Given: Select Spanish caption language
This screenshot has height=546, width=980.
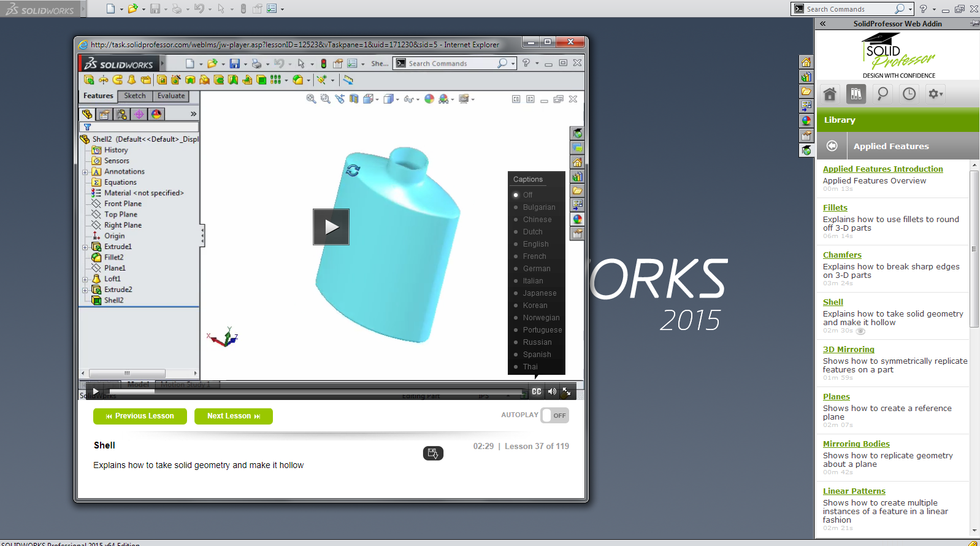Looking at the screenshot, I should pyautogui.click(x=537, y=355).
